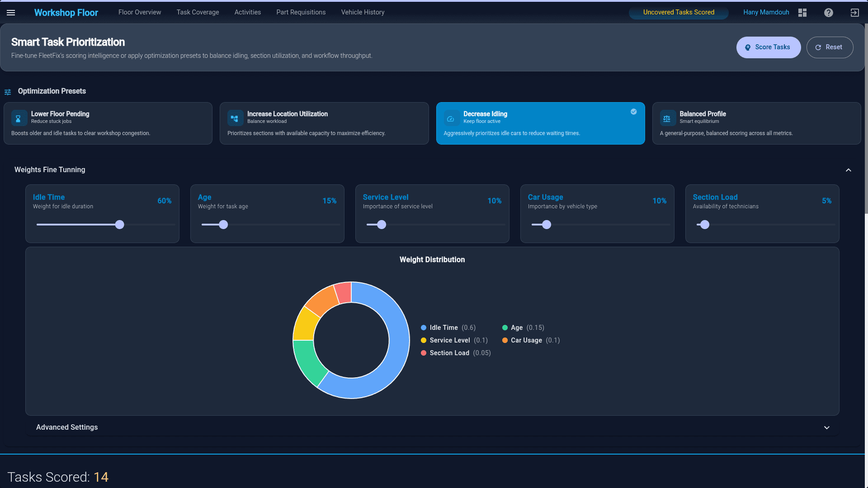Click the scales icon on Balanced Profile
Viewport: 868px width, 488px height.
click(667, 118)
